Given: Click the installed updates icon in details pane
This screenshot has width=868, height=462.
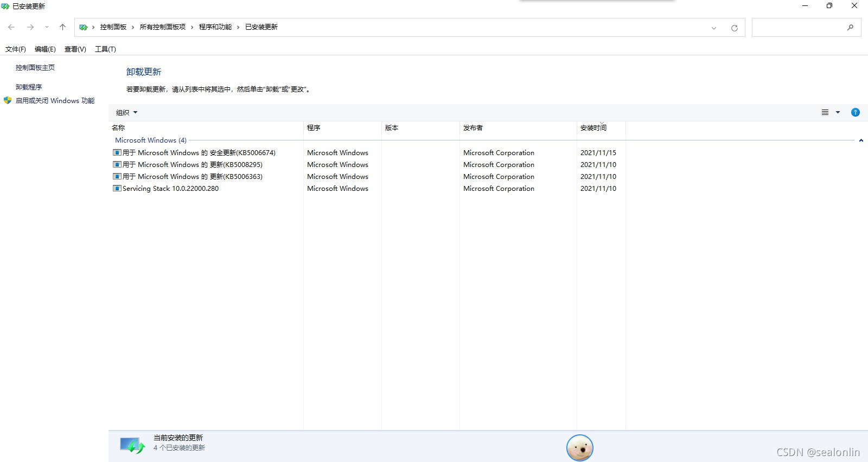Looking at the screenshot, I should point(132,446).
